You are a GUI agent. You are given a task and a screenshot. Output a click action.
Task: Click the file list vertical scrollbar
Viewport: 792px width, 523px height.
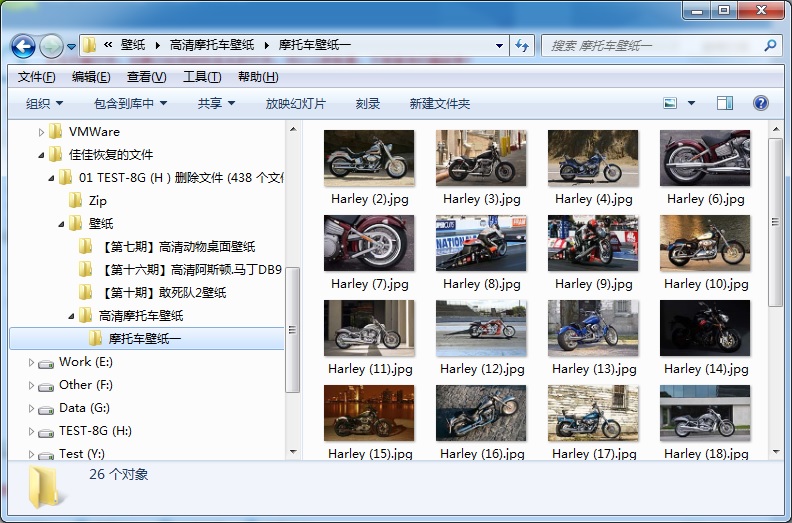tap(775, 222)
